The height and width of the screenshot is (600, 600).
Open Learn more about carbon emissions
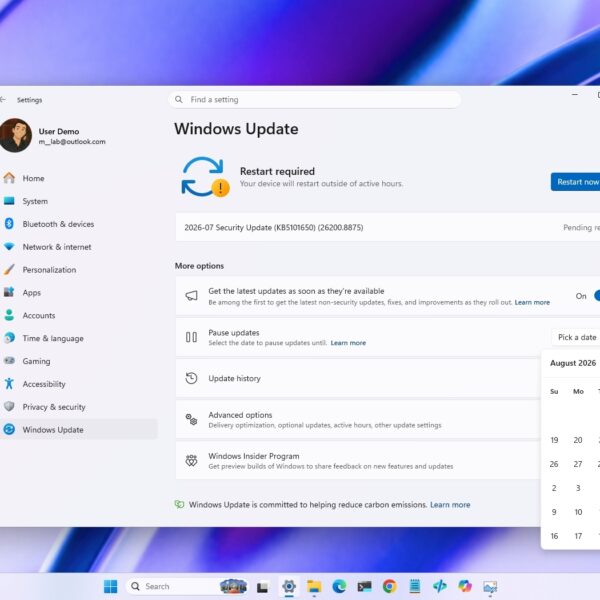[x=450, y=505]
